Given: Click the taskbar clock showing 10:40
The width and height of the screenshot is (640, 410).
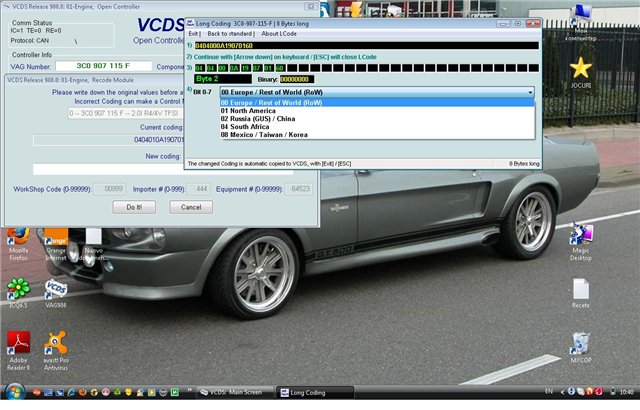Looking at the screenshot, I should click(627, 392).
